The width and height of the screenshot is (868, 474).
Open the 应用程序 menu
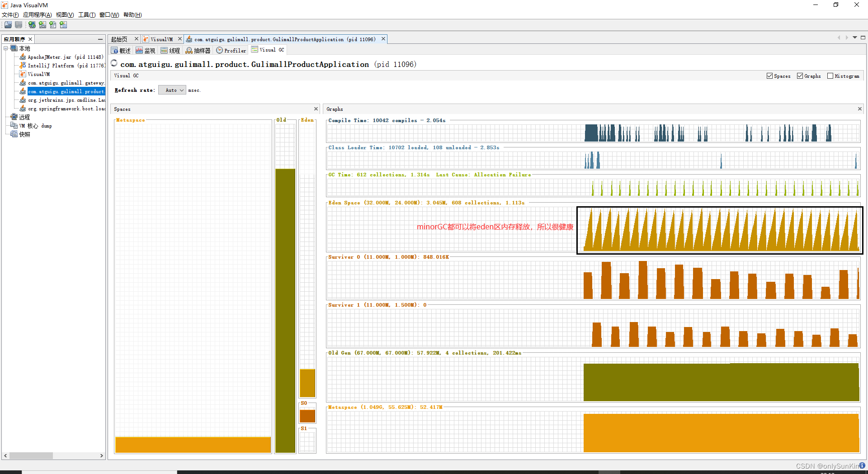[37, 15]
